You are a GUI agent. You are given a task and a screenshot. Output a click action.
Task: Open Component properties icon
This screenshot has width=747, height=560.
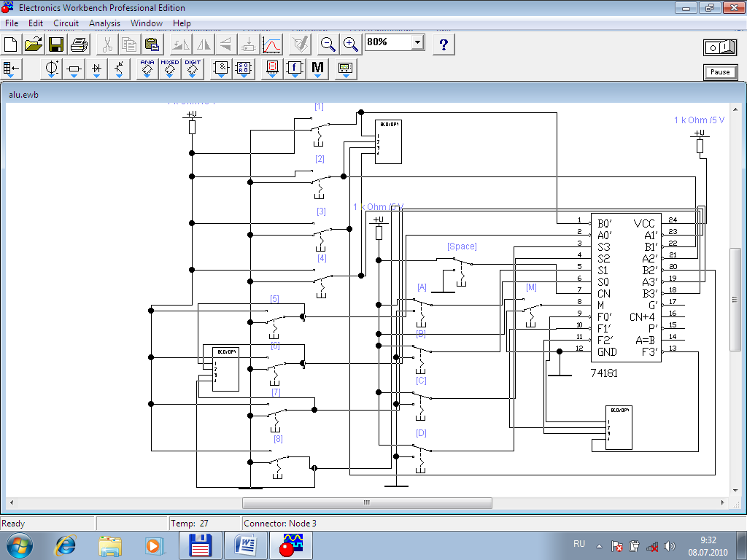[x=301, y=44]
